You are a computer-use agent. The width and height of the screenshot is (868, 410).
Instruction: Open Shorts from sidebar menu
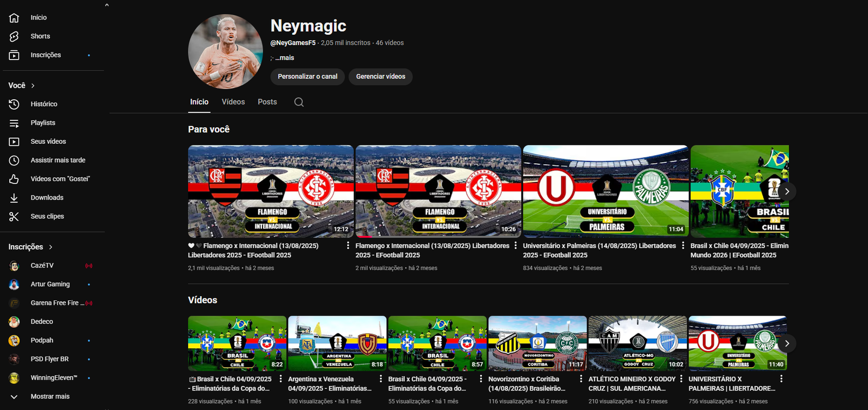(x=40, y=36)
